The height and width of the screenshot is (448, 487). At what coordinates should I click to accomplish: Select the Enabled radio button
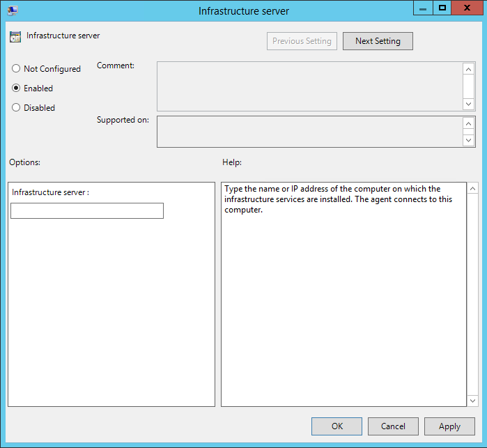point(16,88)
